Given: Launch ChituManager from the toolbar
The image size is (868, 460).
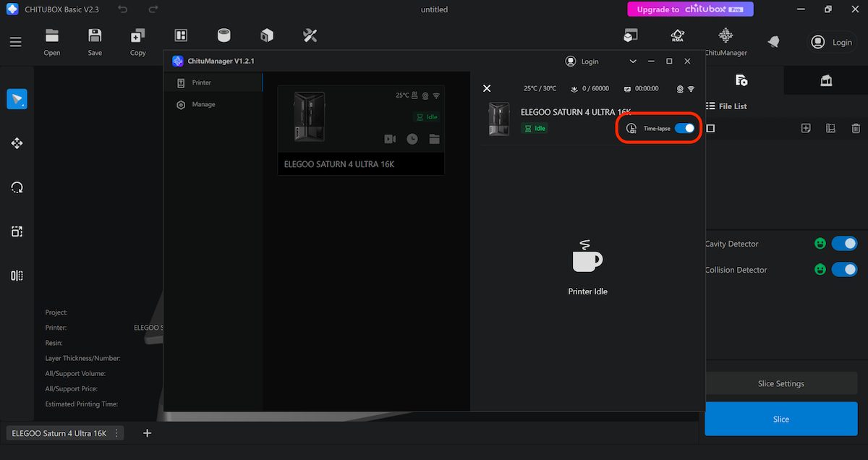Looking at the screenshot, I should tap(726, 42).
